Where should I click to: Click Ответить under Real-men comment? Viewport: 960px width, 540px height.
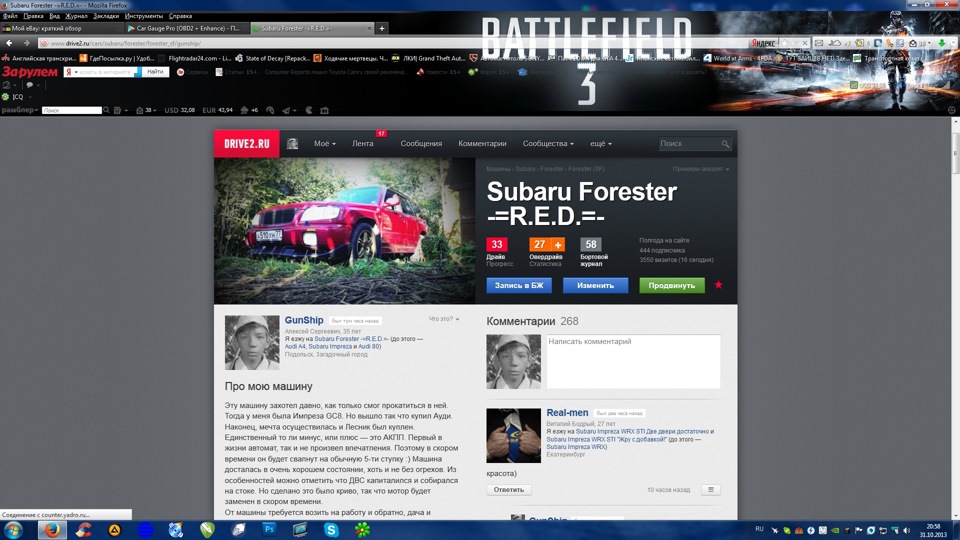[509, 490]
